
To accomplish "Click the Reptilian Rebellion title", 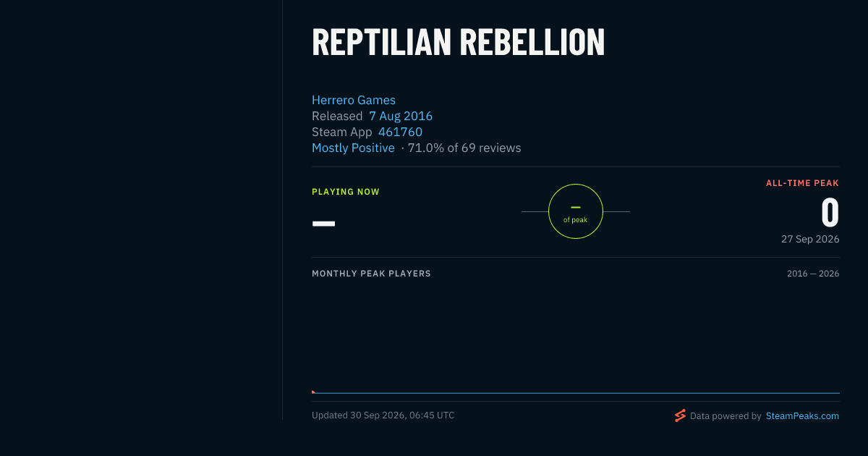I will pos(458,43).
